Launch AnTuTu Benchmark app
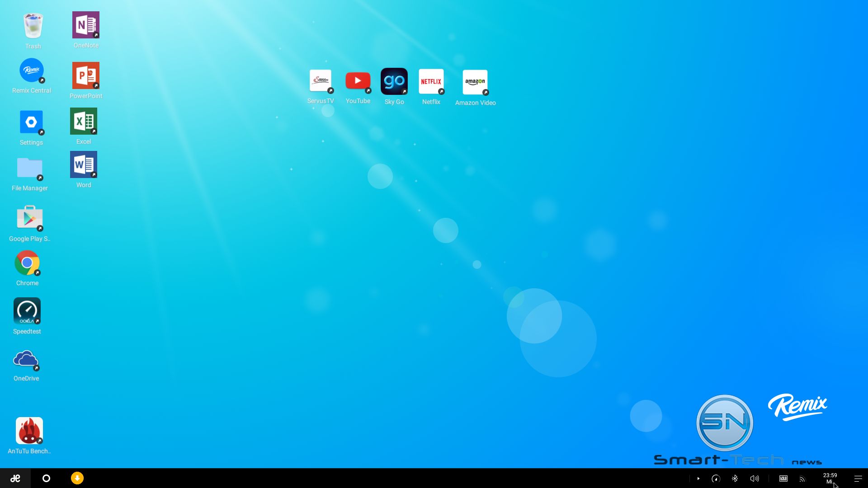The image size is (868, 488). point(29,431)
